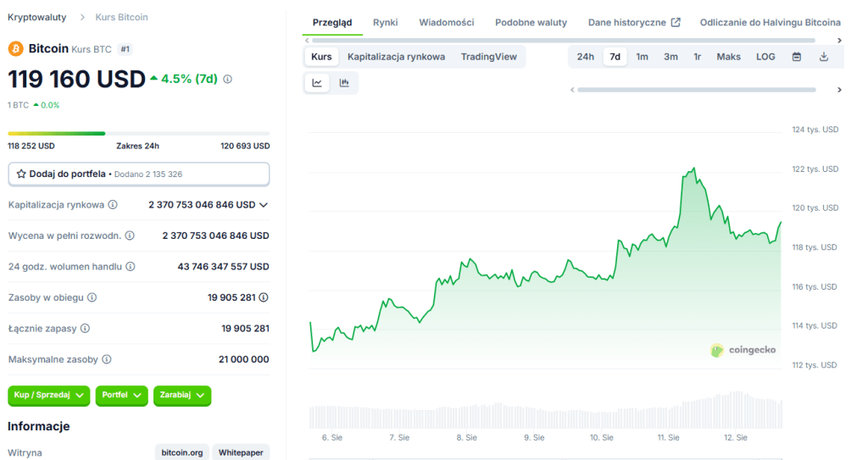Go to Kryptowaluty breadcrumb link
The height and width of the screenshot is (460, 868).
tap(36, 17)
